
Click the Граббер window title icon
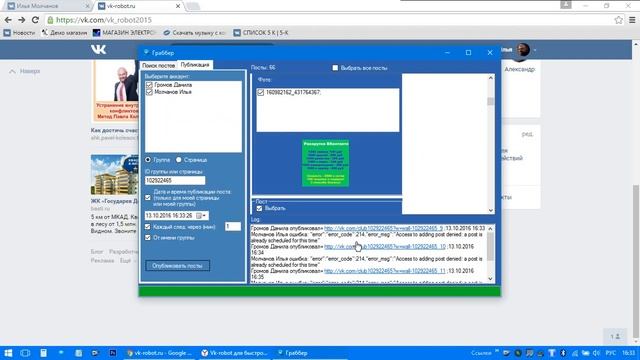146,52
